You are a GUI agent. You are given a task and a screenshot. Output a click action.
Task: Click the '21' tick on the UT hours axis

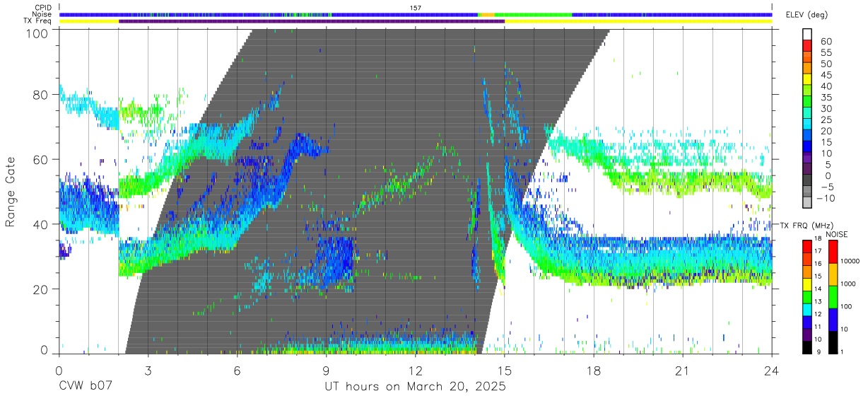(682, 370)
